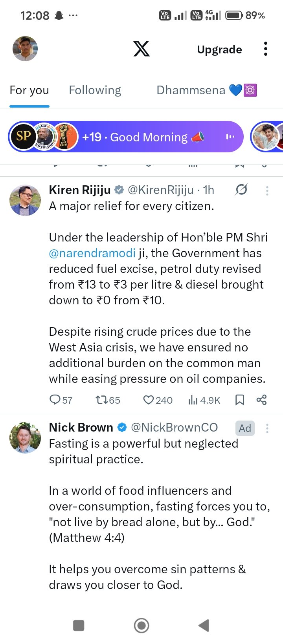Repost Kiren Rijiju's fuel excise tweet
283x644 pixels.
point(102,400)
